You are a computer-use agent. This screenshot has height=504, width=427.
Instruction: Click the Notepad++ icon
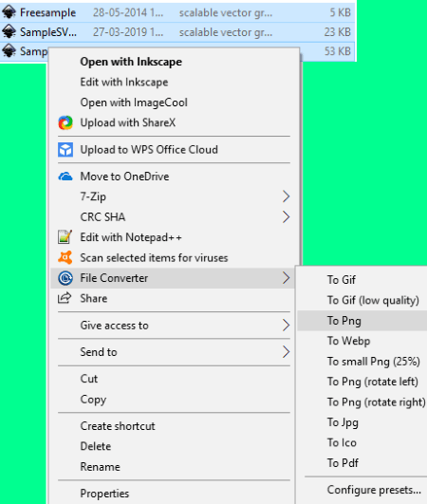click(65, 237)
